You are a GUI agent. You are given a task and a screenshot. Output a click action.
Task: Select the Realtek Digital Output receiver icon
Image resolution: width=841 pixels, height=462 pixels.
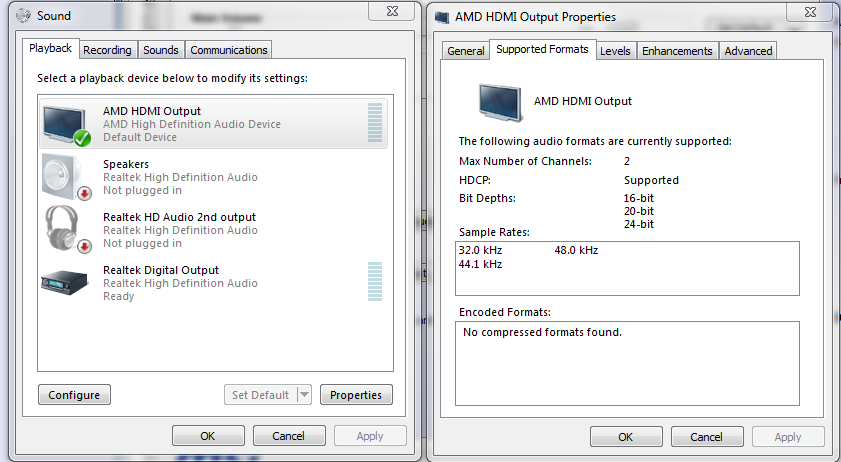point(64,282)
